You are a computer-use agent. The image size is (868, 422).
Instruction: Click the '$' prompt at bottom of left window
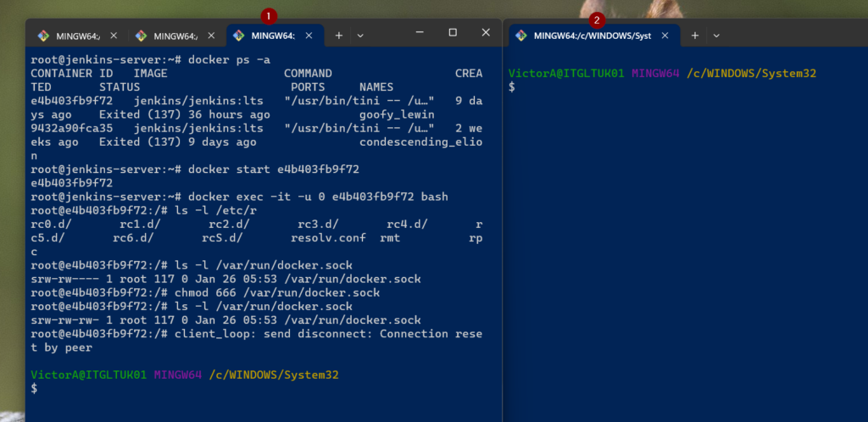(34, 389)
